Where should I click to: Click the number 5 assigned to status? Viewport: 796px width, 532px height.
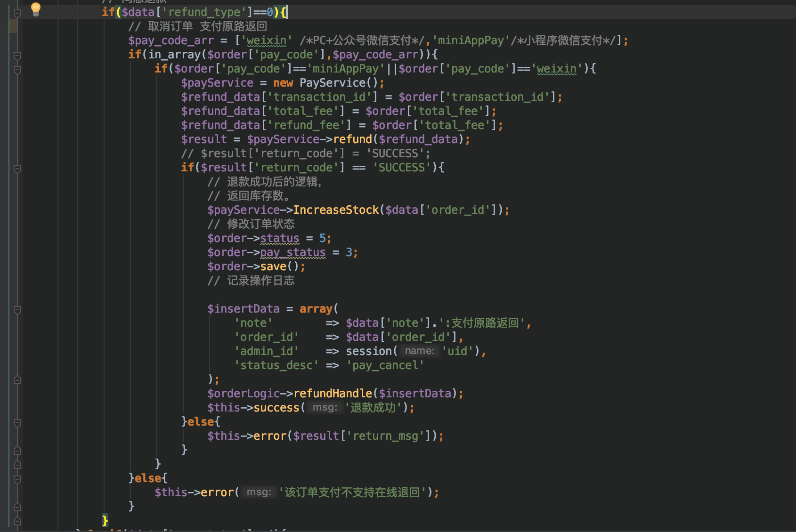323,238
